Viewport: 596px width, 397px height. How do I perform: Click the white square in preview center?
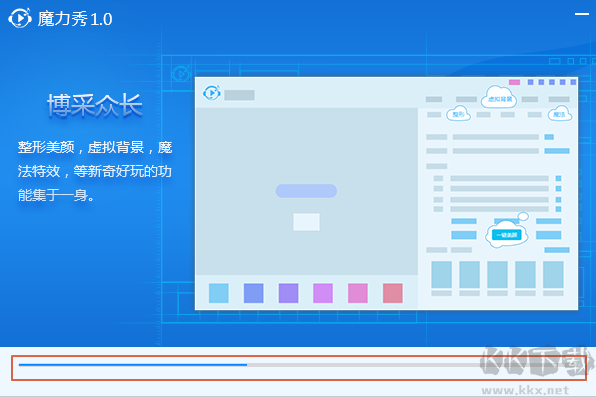pyautogui.click(x=306, y=222)
